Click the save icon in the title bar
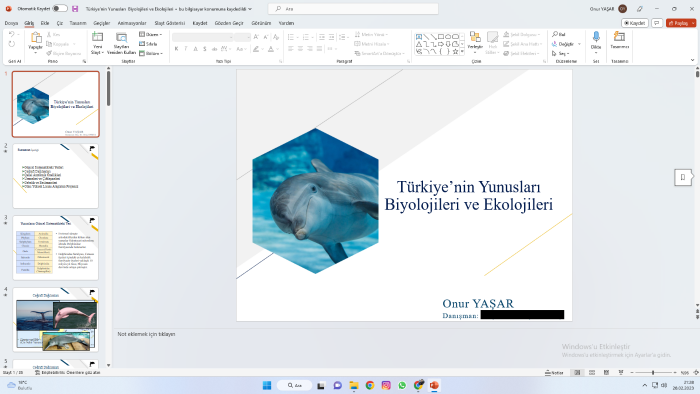Image resolution: width=700 pixels, height=394 pixels. click(x=75, y=8)
